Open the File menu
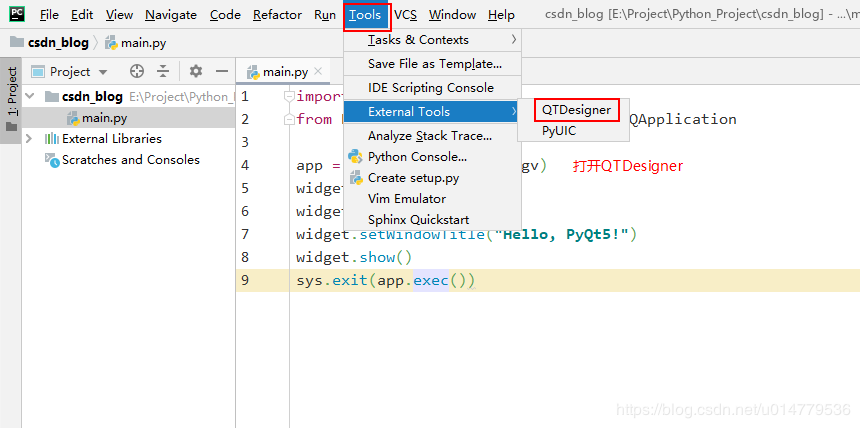 point(49,15)
